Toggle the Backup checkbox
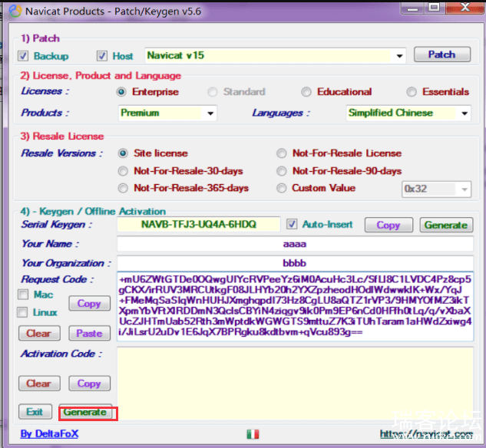 point(23,56)
